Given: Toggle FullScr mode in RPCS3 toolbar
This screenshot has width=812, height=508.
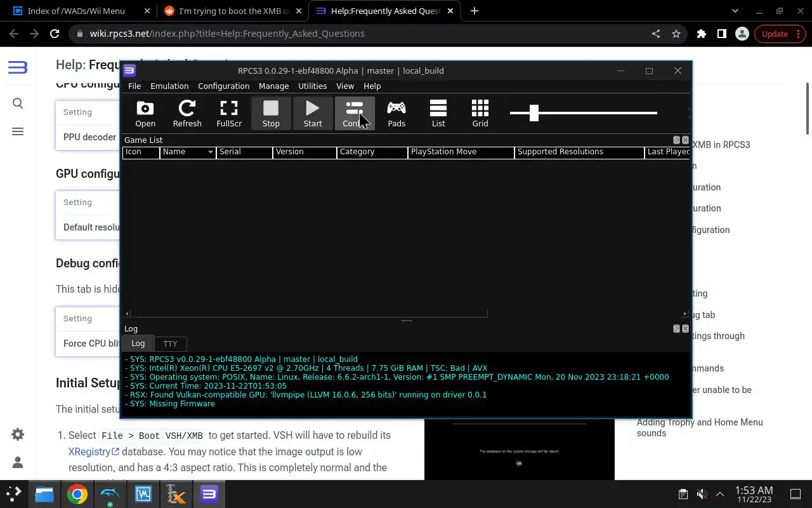Looking at the screenshot, I should click(x=229, y=114).
